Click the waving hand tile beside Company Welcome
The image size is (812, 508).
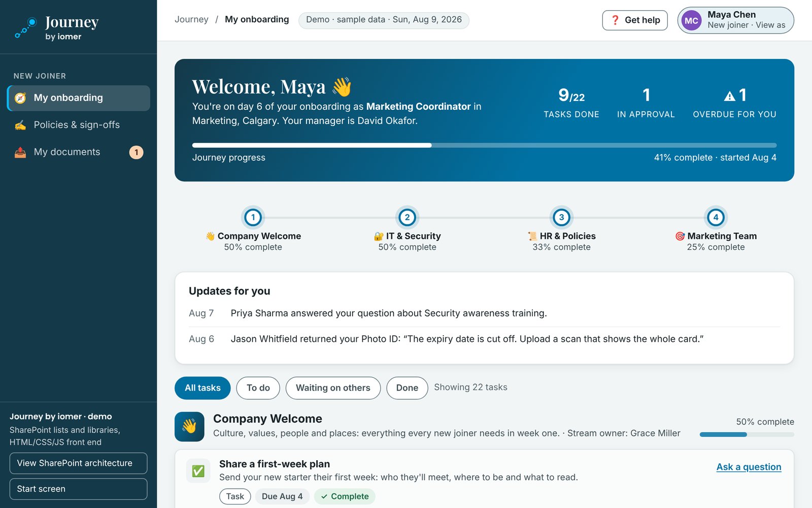189,426
